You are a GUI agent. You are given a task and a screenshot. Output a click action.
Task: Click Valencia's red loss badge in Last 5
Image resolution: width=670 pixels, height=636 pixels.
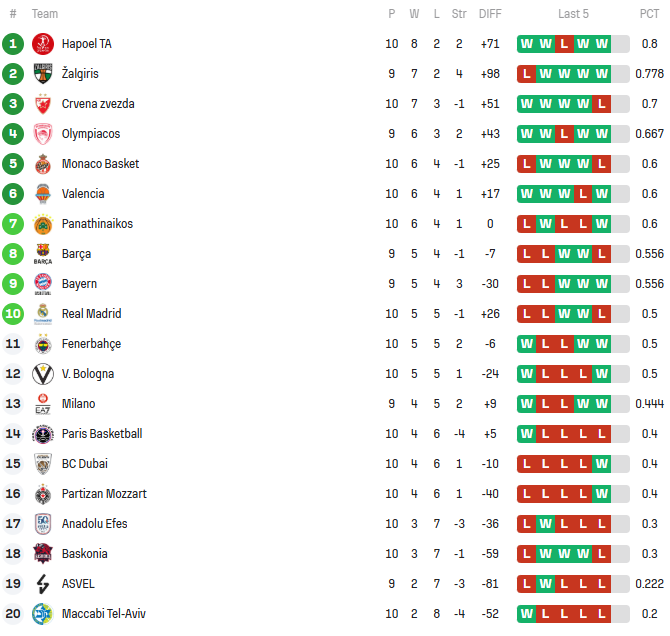(582, 194)
